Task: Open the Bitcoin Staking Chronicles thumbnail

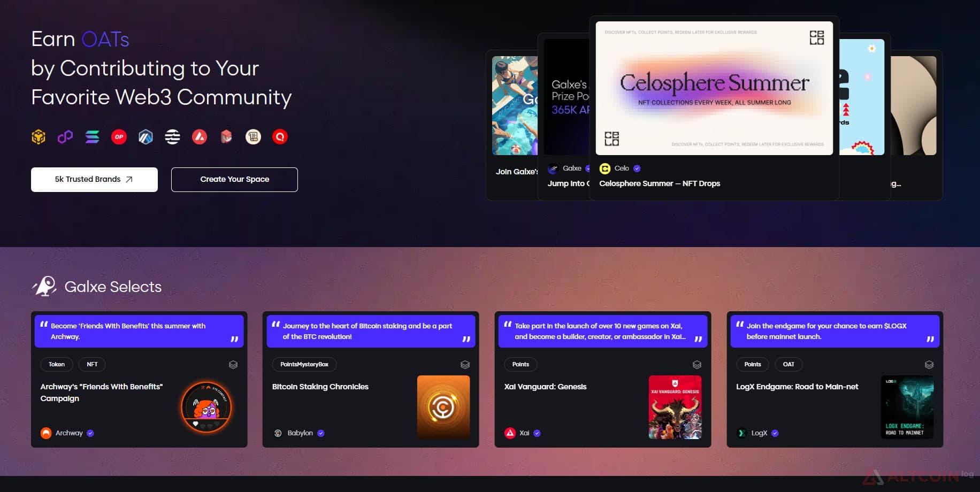Action: click(x=443, y=407)
